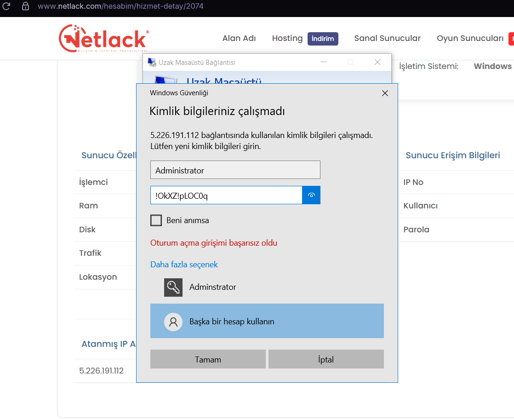Open the Netlack logo homepage

coord(104,38)
